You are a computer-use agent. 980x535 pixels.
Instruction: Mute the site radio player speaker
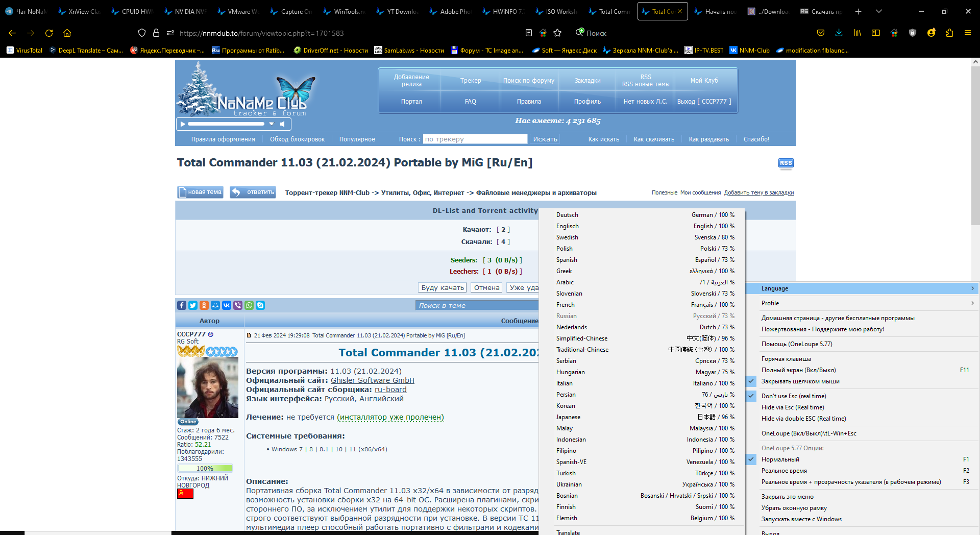[282, 124]
